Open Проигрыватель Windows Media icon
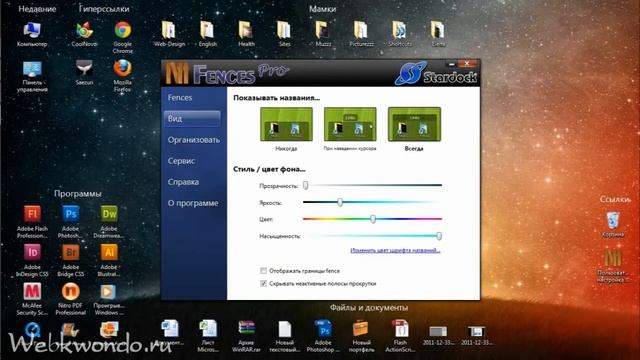 pos(109,299)
